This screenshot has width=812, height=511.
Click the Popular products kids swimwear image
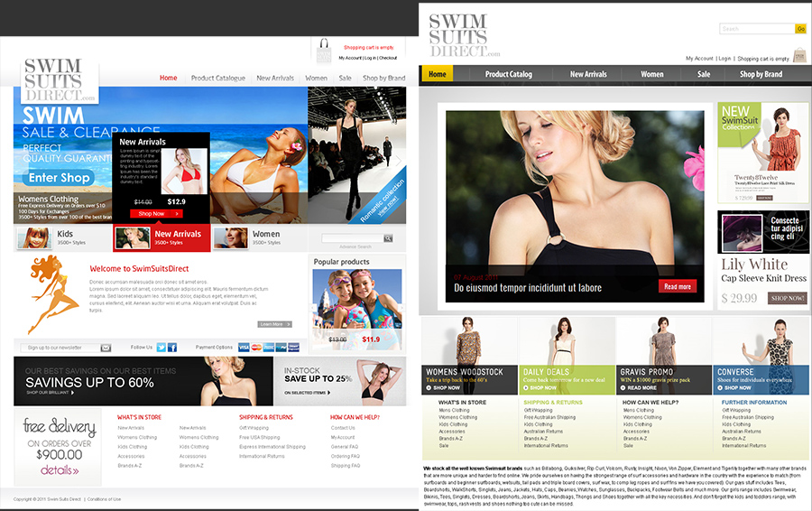pyautogui.click(x=357, y=309)
